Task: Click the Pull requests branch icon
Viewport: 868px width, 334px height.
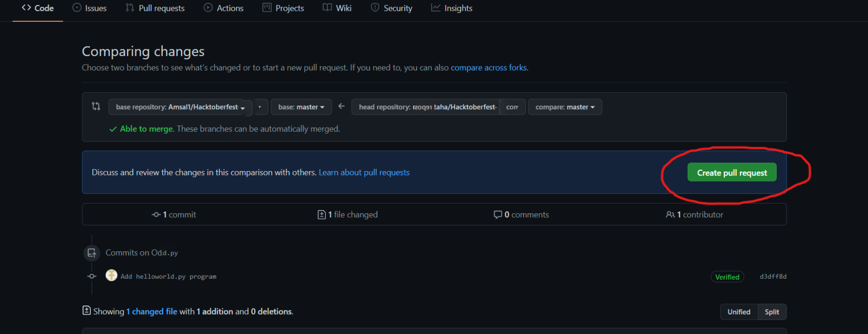Action: (130, 8)
